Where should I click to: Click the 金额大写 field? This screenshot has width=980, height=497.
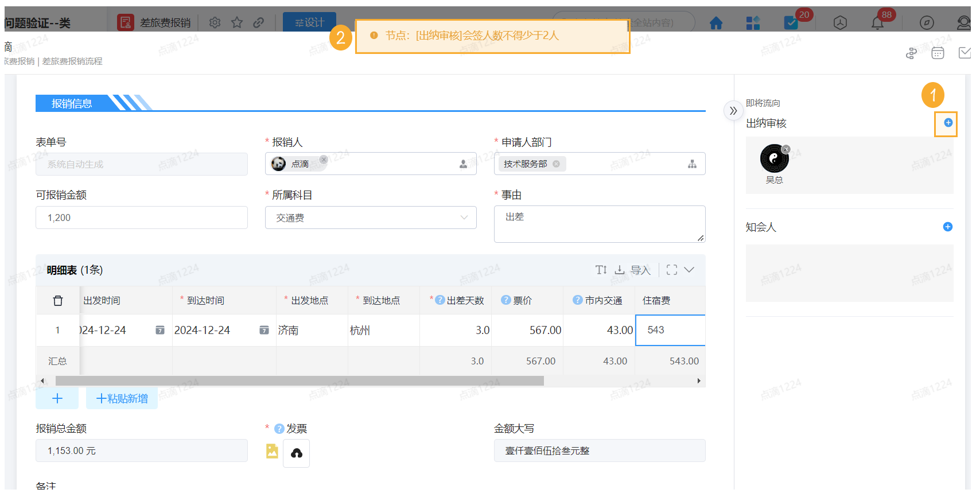click(x=600, y=451)
